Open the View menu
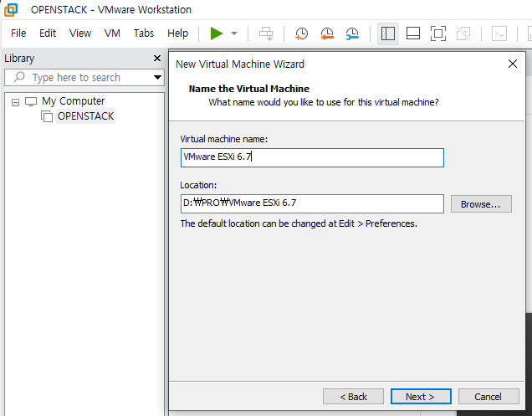 tap(80, 33)
